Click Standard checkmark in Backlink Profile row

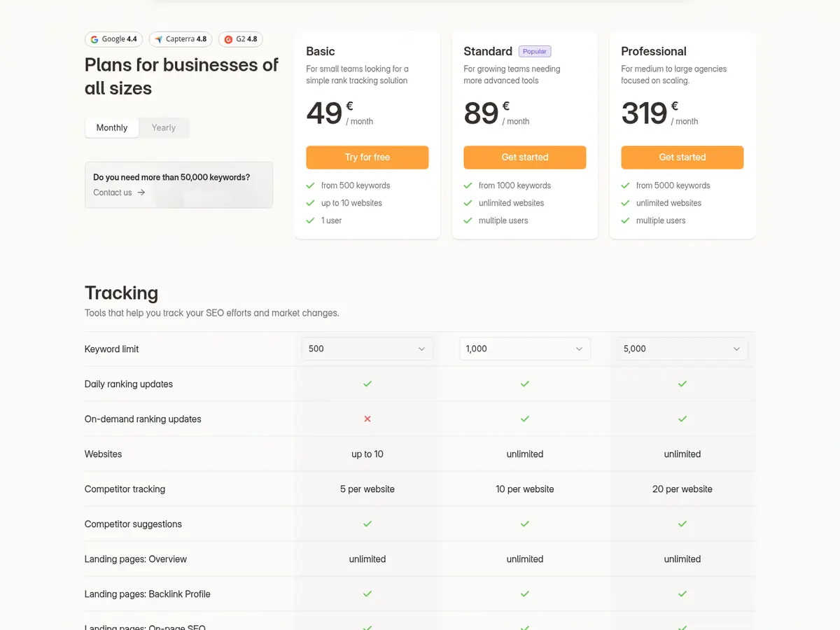[525, 594]
